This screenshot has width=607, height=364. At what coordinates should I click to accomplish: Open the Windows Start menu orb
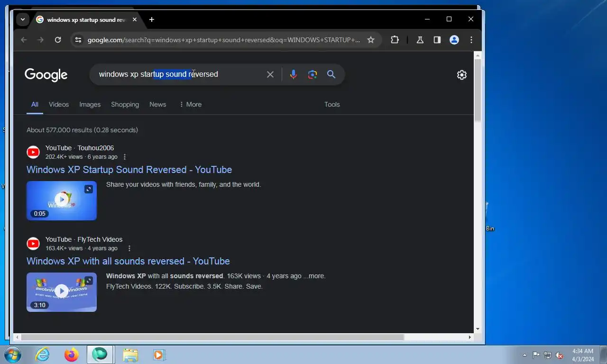[x=13, y=355]
